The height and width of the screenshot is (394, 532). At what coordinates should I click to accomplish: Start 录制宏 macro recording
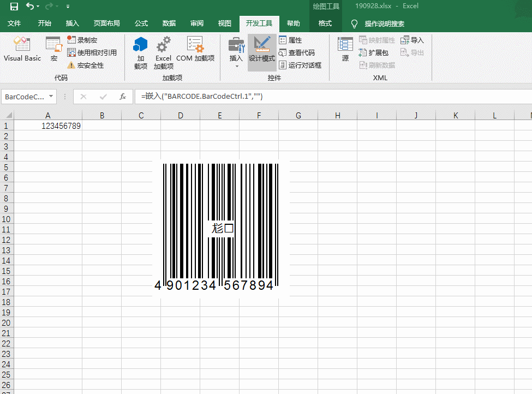[82, 40]
